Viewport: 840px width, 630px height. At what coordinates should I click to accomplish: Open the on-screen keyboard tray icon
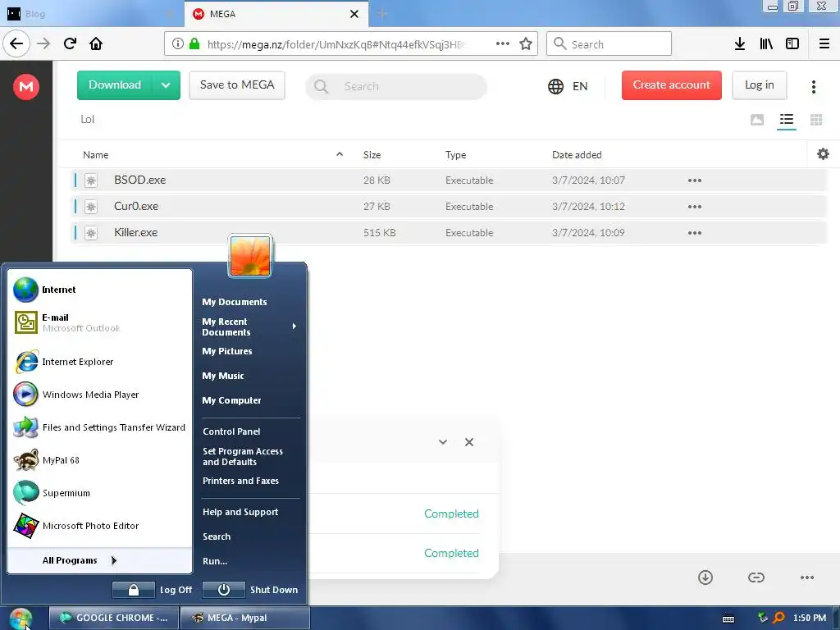728,619
